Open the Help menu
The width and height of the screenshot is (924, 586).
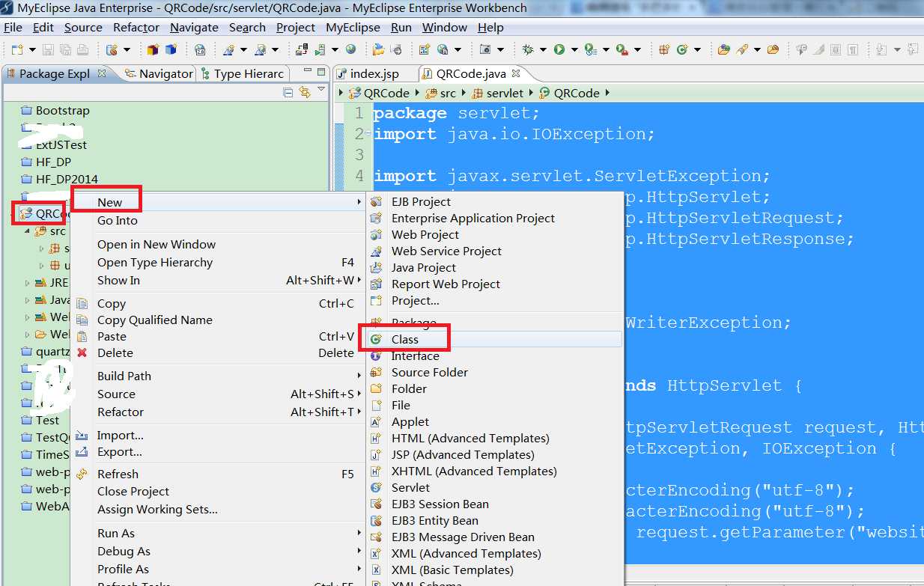coord(490,27)
